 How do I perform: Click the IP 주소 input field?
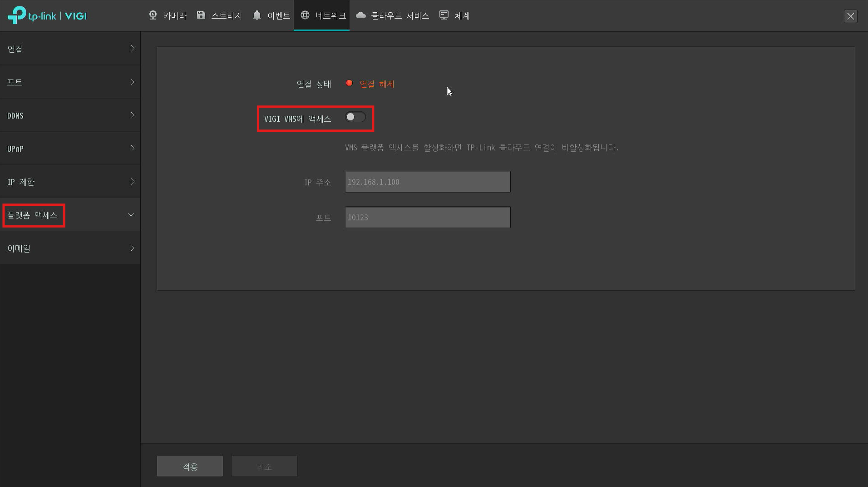pos(427,182)
